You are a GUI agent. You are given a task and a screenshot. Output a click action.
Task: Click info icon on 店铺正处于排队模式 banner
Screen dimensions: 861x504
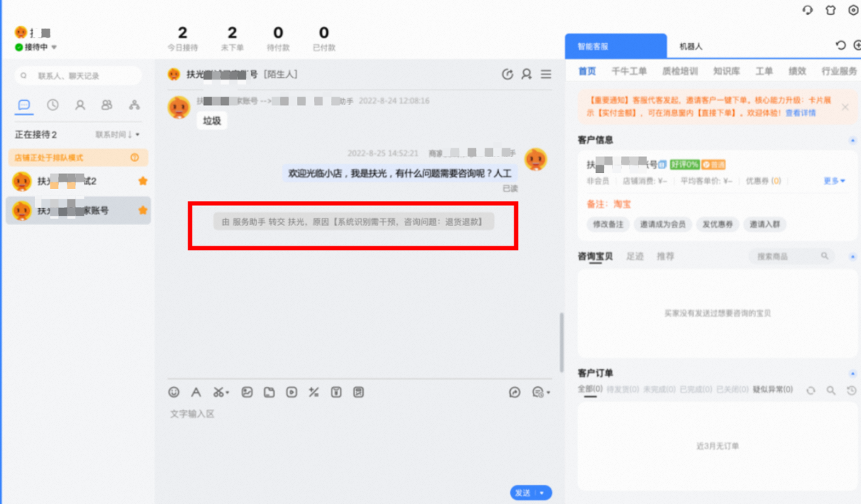point(134,158)
